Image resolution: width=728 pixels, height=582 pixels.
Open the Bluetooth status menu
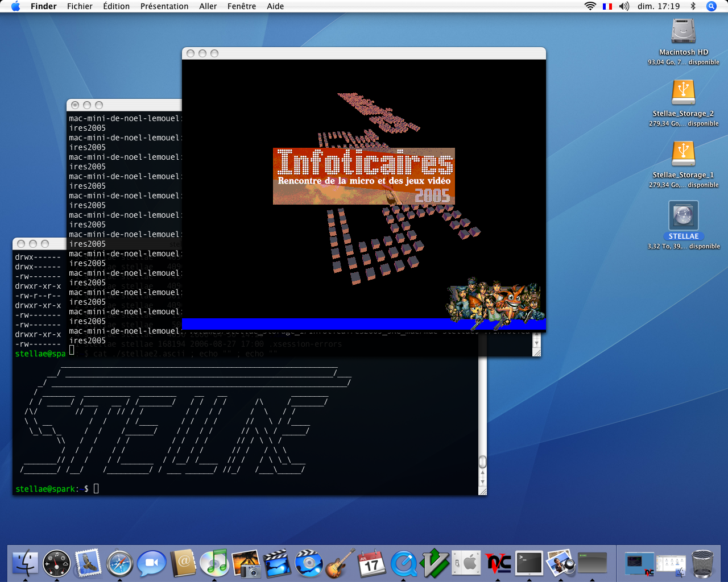[x=693, y=6]
